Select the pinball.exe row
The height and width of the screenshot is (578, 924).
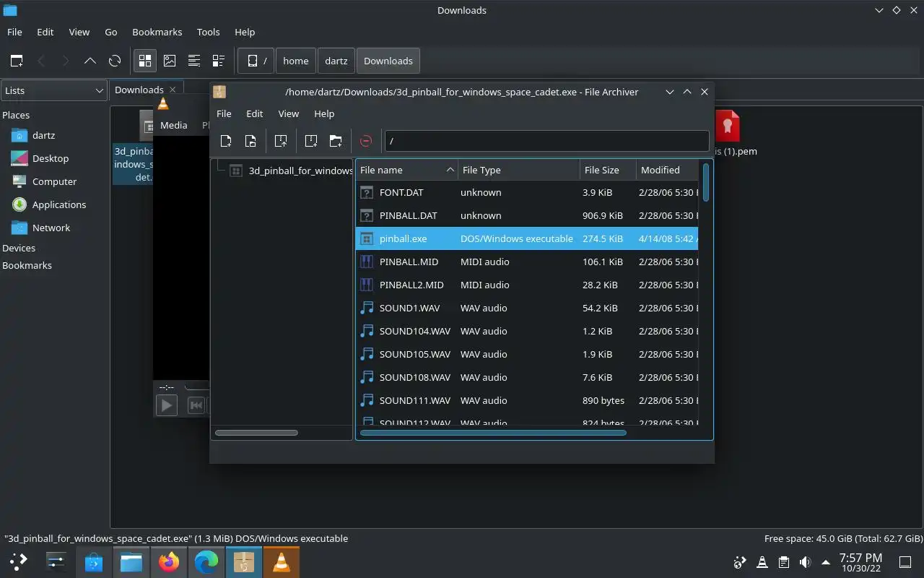coord(527,238)
